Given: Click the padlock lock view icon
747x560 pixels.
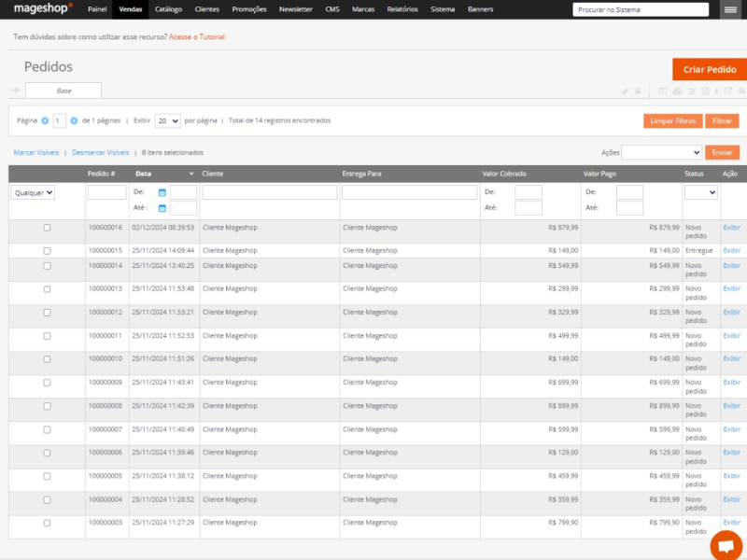Looking at the screenshot, I should pyautogui.click(x=638, y=91).
